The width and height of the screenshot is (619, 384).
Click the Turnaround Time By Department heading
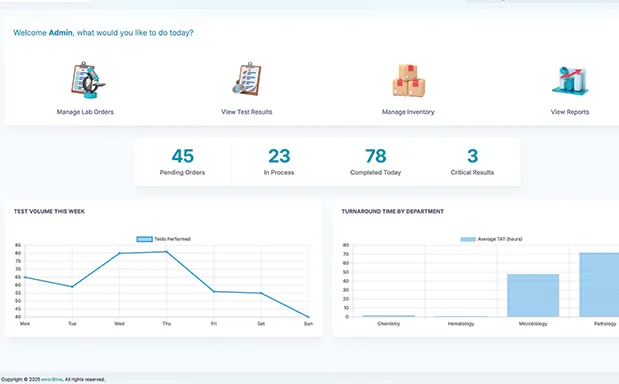pos(392,212)
